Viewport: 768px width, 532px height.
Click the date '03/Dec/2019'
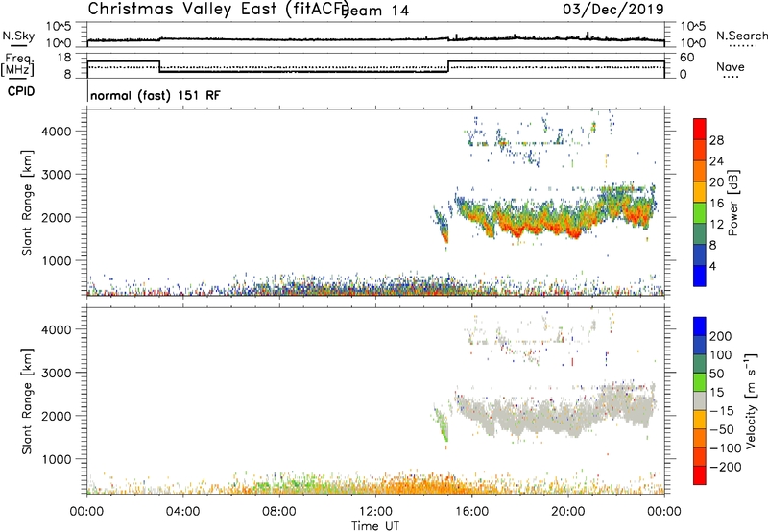click(x=613, y=9)
